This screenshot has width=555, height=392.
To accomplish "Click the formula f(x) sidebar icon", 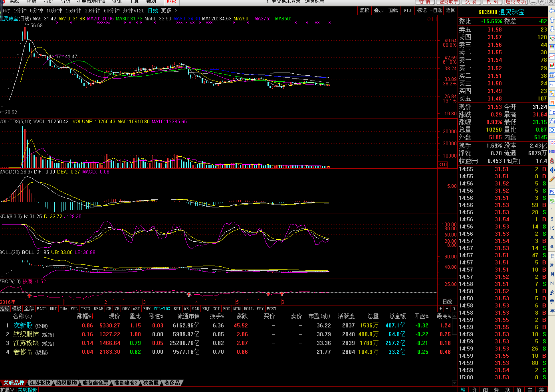I will tap(552, 121).
